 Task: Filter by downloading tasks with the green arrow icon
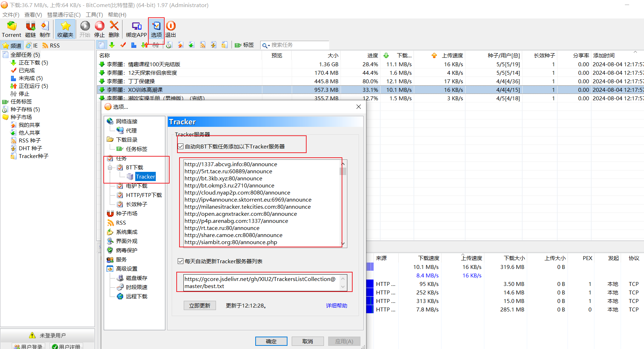point(112,45)
